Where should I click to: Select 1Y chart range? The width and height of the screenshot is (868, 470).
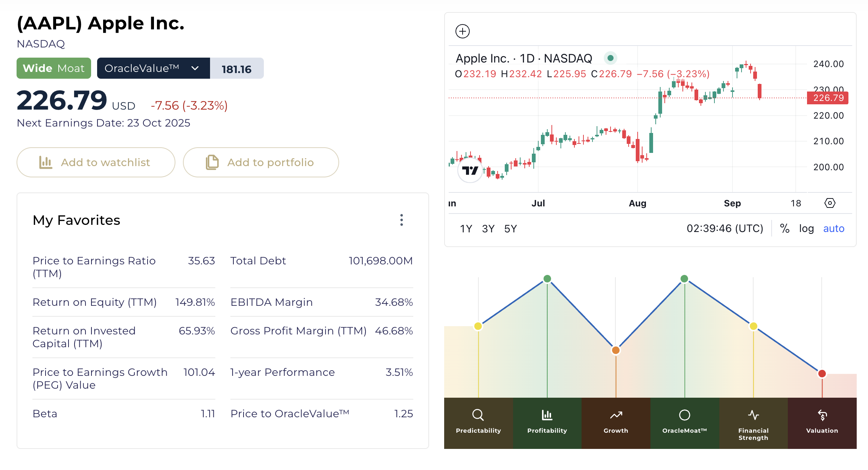pos(466,229)
